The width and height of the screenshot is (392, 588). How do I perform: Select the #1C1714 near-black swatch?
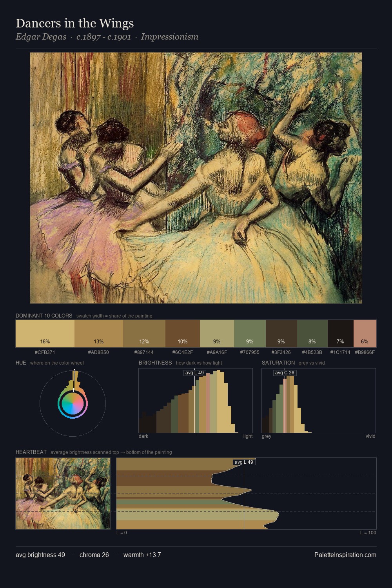[x=340, y=334]
